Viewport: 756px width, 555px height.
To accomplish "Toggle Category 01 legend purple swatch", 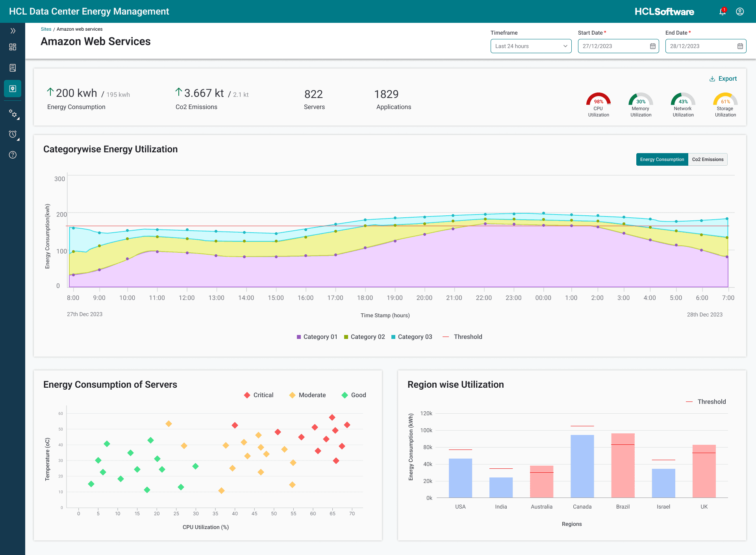I will 299,337.
